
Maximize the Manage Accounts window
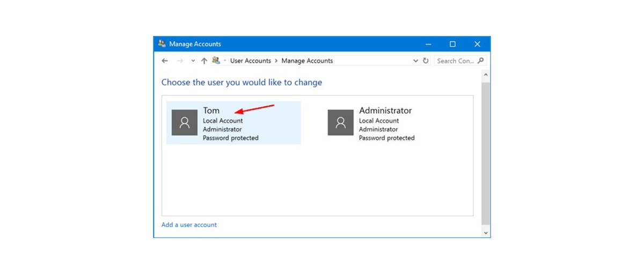coord(452,44)
